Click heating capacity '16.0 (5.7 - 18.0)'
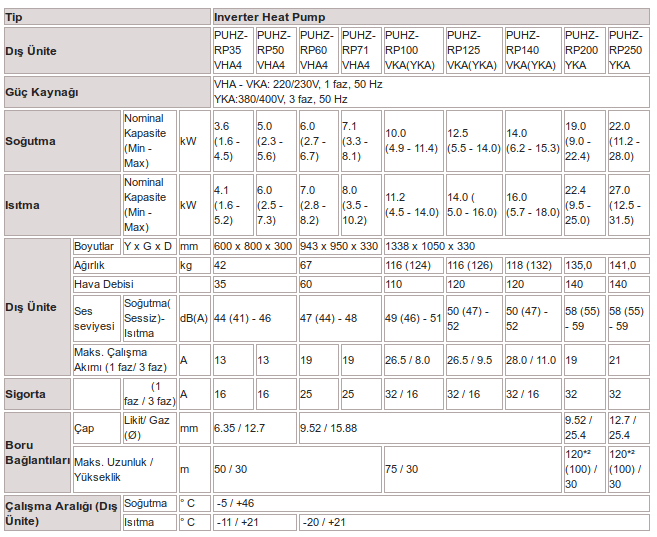This screenshot has width=657, height=537. (533, 205)
